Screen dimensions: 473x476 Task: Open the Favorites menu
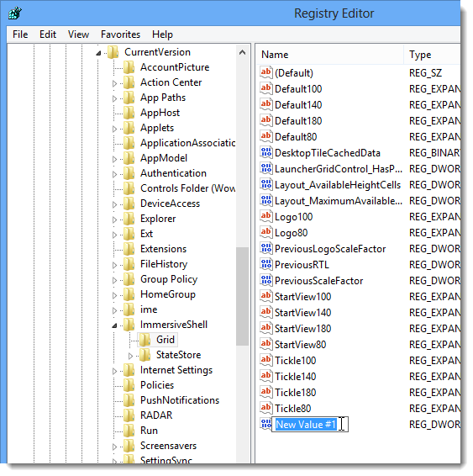[x=120, y=34]
